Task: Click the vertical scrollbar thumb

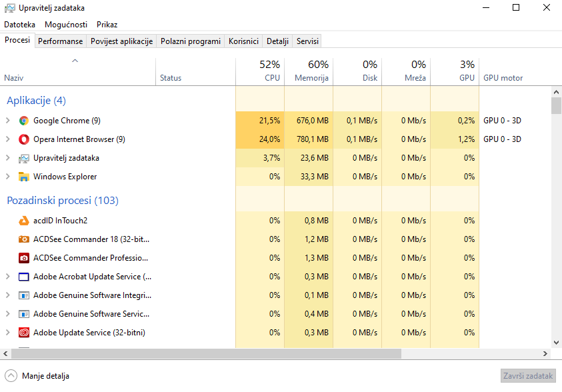Action: [x=556, y=105]
